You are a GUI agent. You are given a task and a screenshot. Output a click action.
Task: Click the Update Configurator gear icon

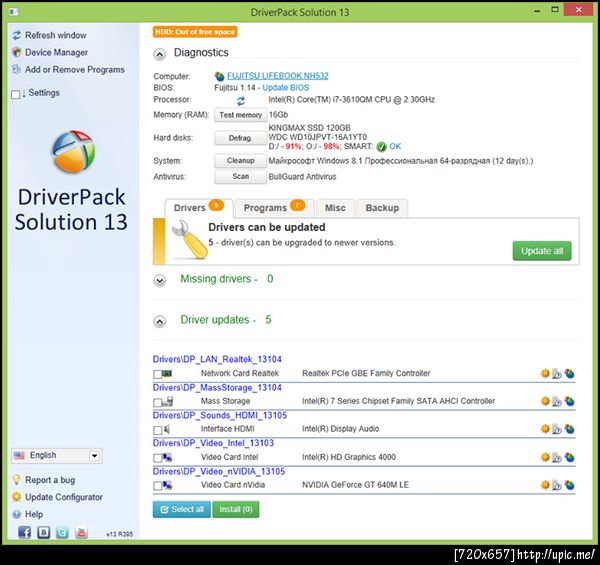pyautogui.click(x=16, y=497)
